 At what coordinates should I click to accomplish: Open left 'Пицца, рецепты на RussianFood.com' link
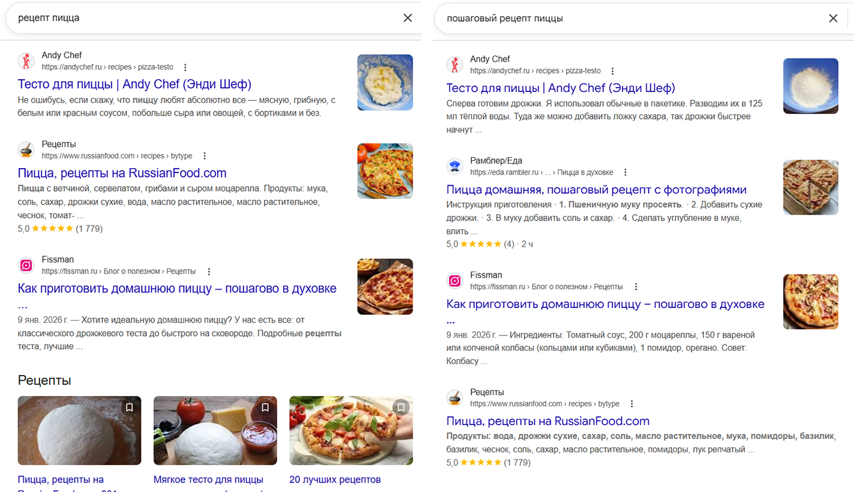coord(122,173)
